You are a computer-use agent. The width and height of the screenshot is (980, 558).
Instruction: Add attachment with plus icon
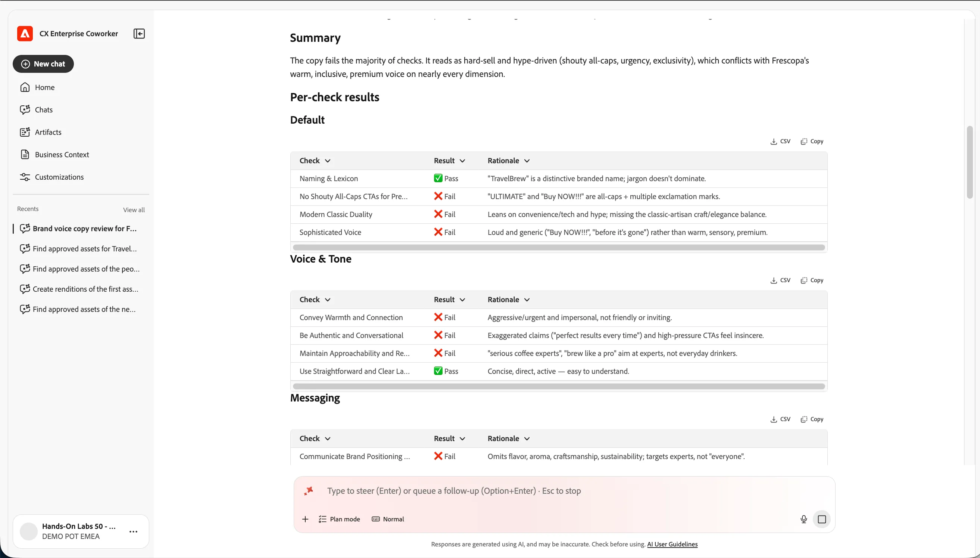pyautogui.click(x=305, y=519)
